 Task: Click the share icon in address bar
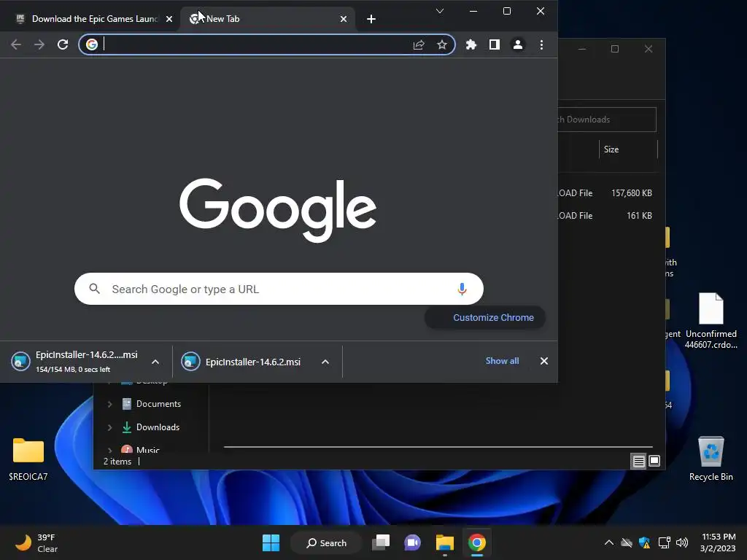(419, 44)
